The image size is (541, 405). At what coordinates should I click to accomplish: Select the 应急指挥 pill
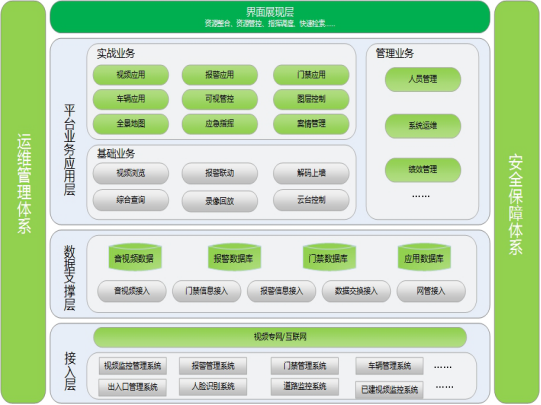coord(220,124)
